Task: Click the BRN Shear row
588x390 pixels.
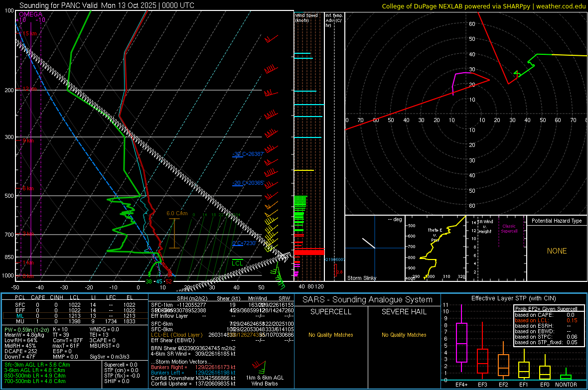Action: [x=193, y=348]
